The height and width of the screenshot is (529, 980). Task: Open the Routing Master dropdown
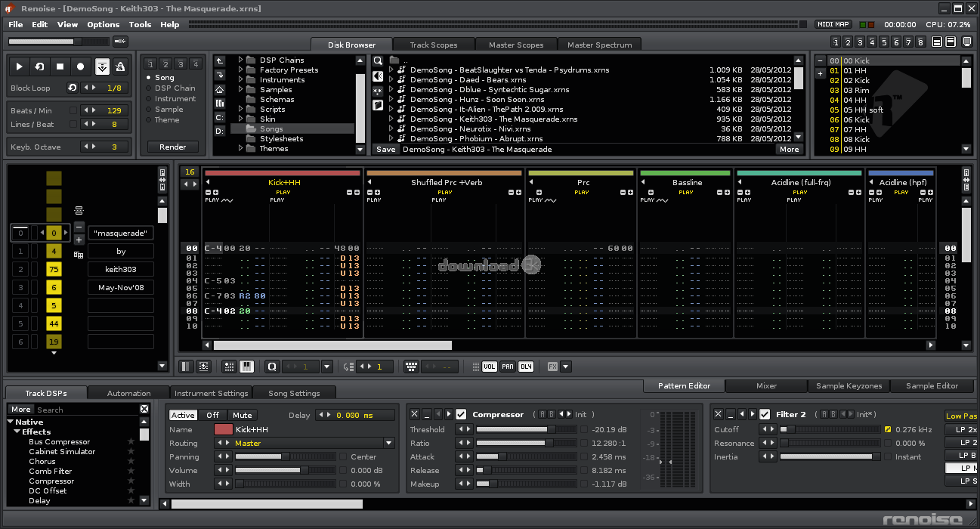[x=389, y=444]
